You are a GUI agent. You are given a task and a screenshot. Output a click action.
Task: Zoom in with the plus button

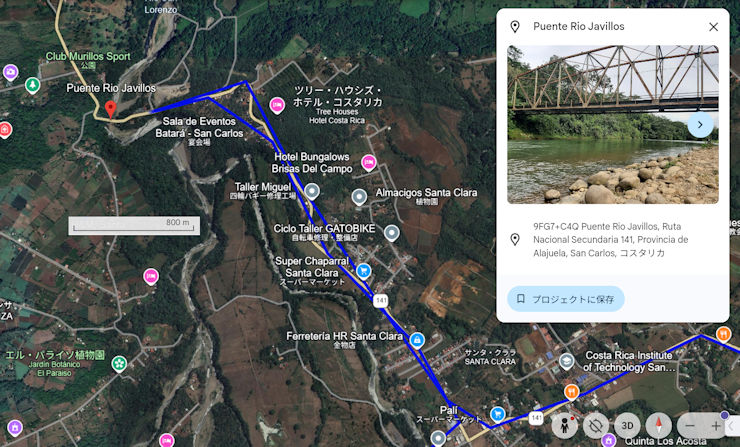tap(715, 426)
